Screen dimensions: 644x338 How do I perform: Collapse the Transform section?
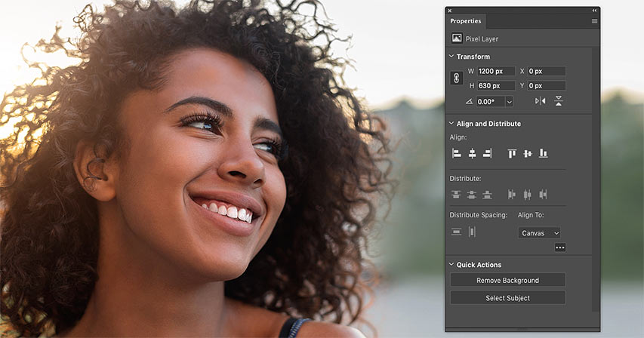point(451,57)
